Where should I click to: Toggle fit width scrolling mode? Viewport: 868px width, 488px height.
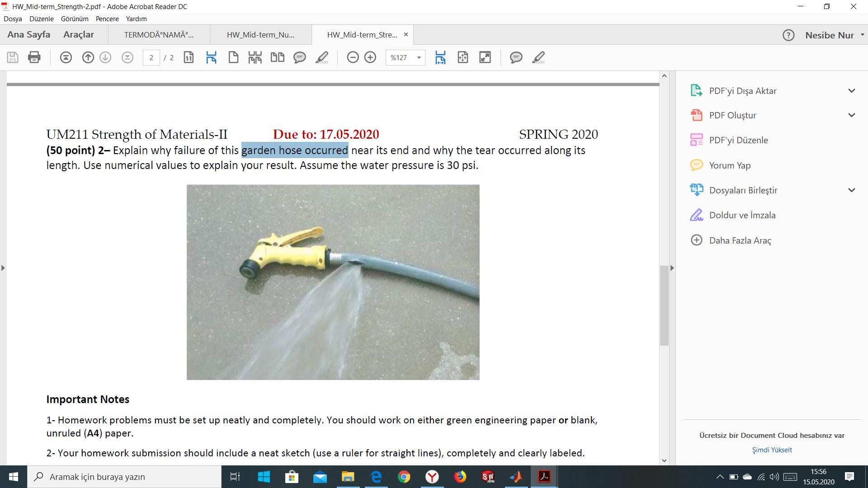point(211,57)
